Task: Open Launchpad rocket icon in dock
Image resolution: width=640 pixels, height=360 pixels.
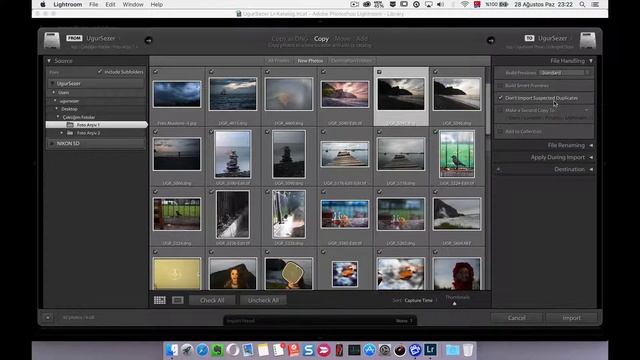Action: (x=187, y=350)
